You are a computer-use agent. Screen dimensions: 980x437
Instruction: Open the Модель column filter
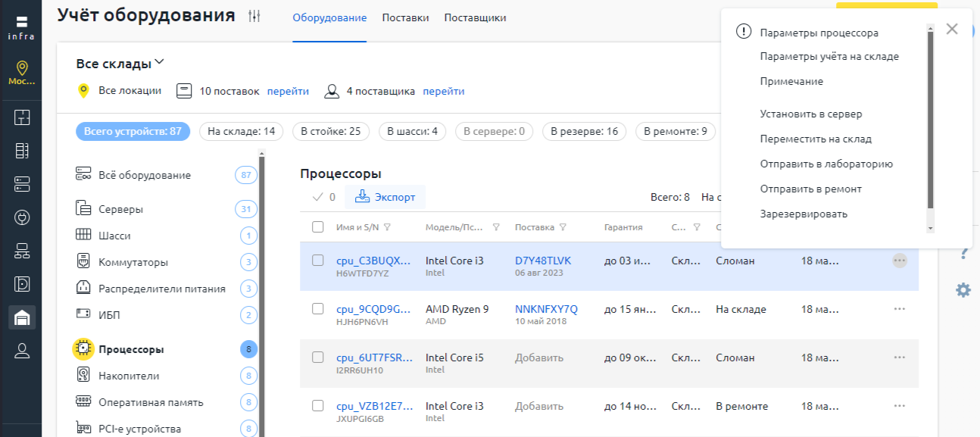(x=496, y=227)
